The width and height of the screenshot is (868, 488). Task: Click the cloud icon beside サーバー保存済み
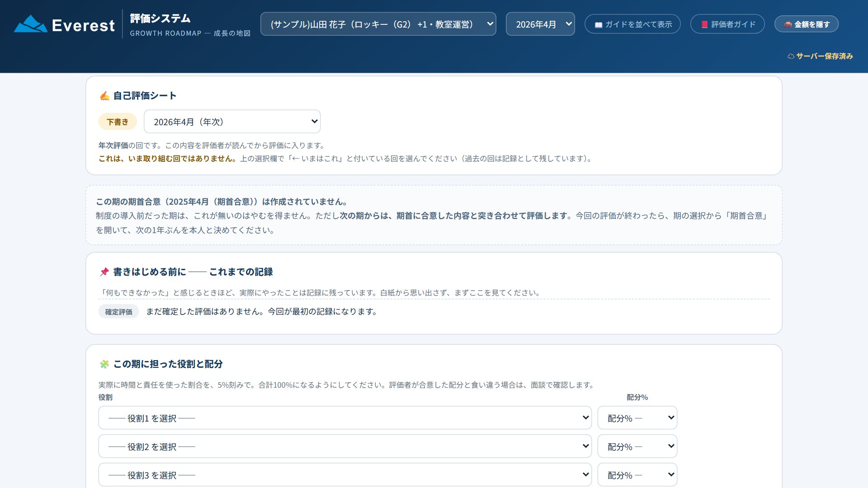(x=791, y=56)
